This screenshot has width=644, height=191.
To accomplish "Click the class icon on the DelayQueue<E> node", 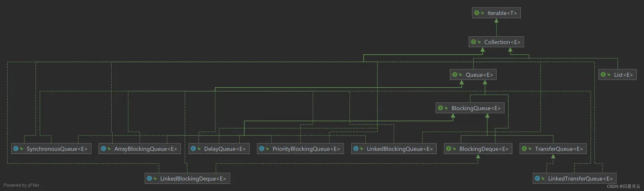I will (x=193, y=149).
